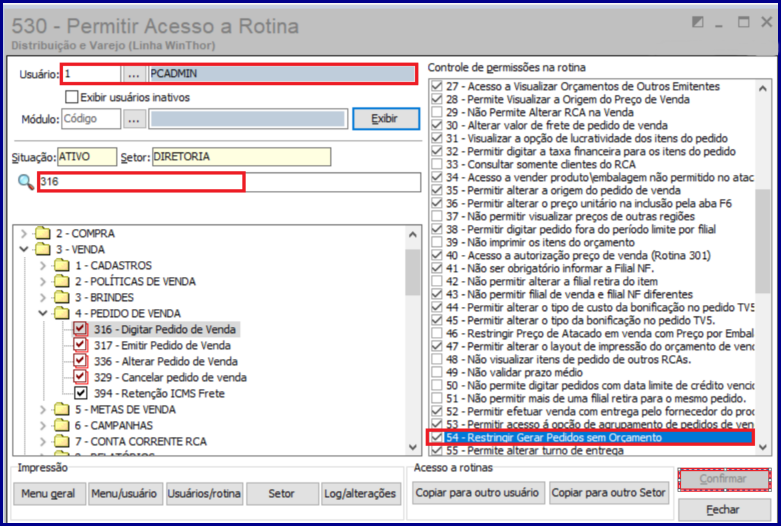Click the magnifier search icon
Screen dimensions: 781x526
25,182
